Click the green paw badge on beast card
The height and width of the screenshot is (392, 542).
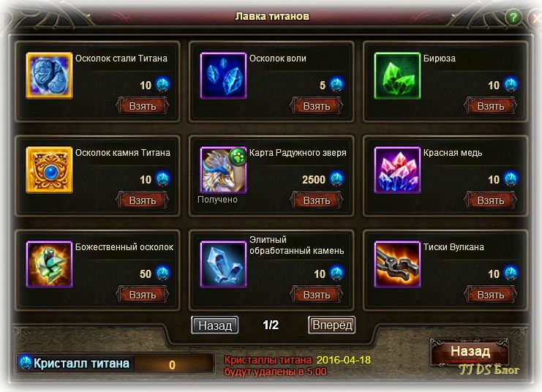238,156
